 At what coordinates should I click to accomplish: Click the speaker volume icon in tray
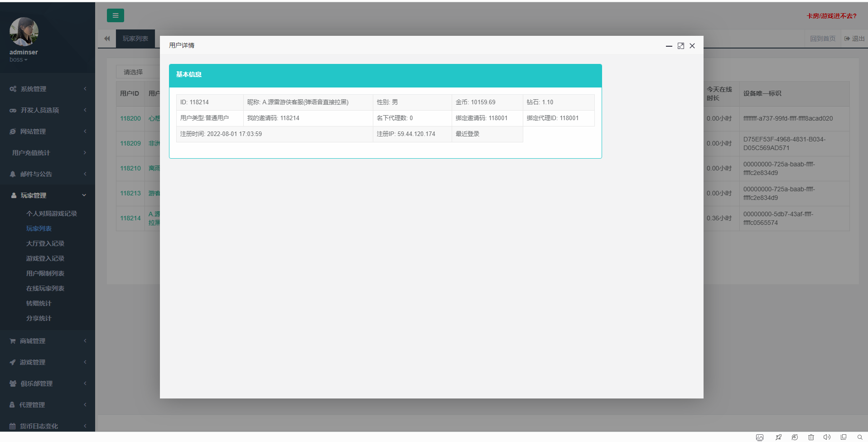point(827,437)
